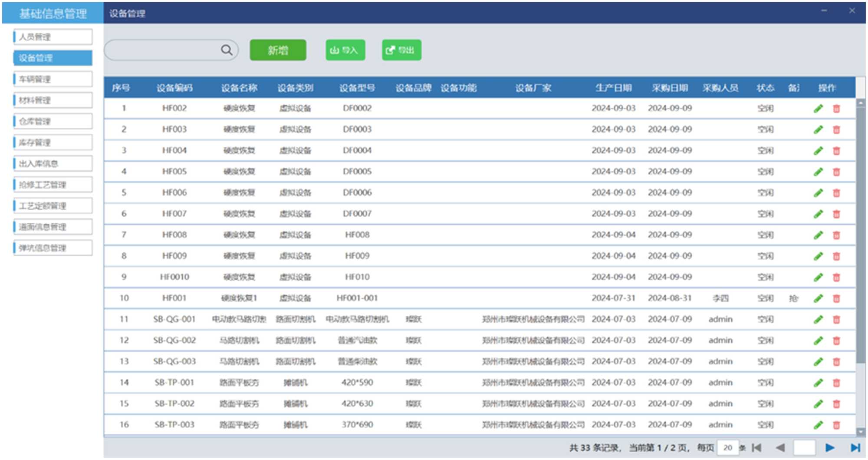Open 弹坑信息管理 sidebar item

point(53,248)
